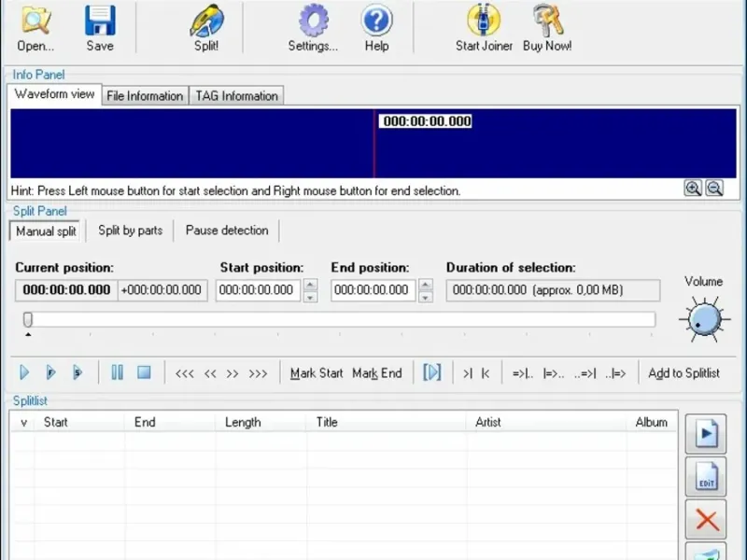Switch to Waveform view tab
Image resolution: width=747 pixels, height=560 pixels.
(54, 94)
